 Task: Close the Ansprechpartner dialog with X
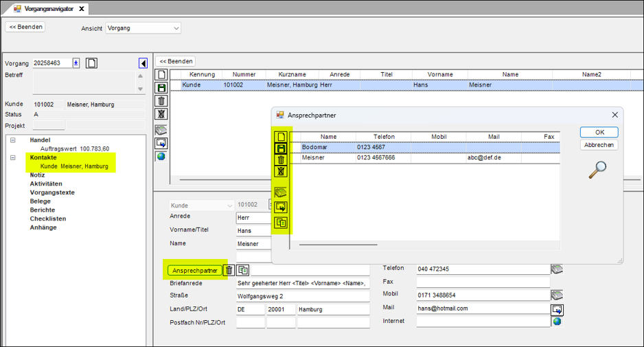tap(615, 115)
